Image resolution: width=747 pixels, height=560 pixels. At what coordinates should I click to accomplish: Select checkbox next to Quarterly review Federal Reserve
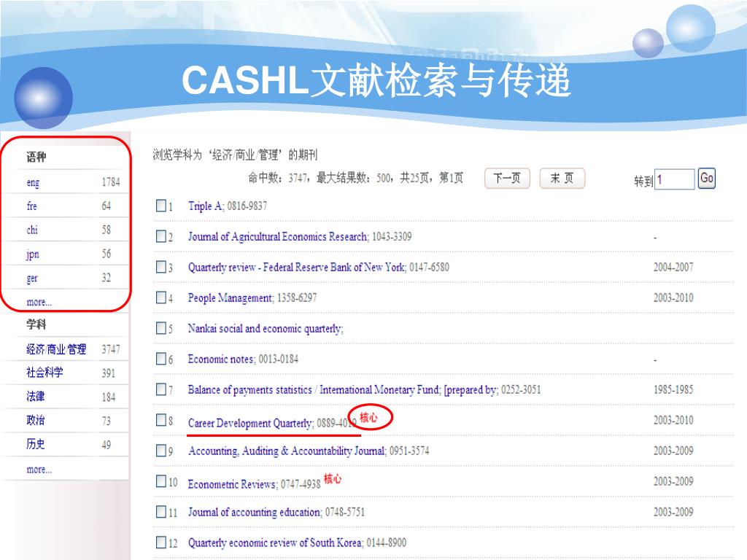point(161,267)
